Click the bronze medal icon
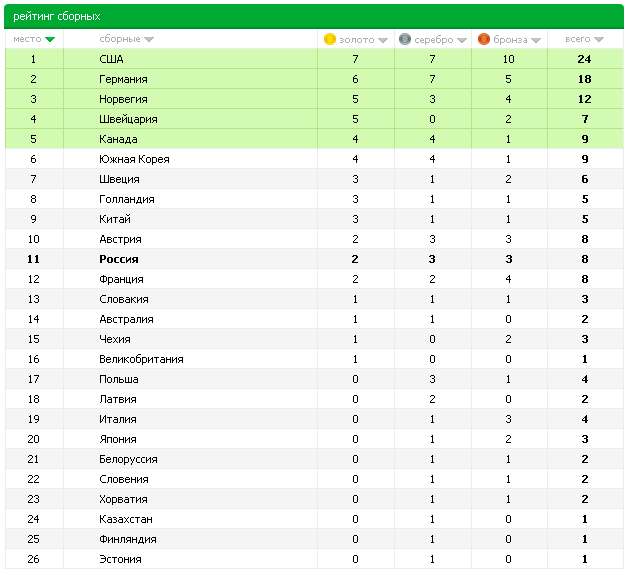Viewport: 630px width, 575px height. [x=484, y=39]
